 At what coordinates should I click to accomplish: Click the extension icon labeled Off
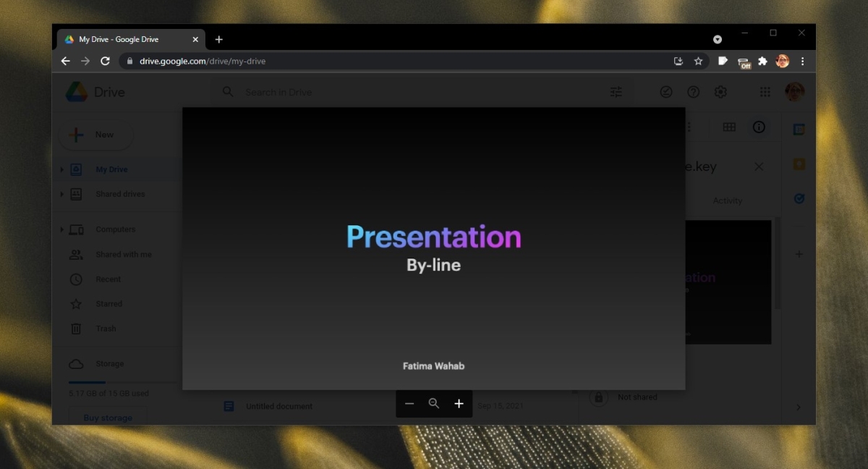(744, 62)
